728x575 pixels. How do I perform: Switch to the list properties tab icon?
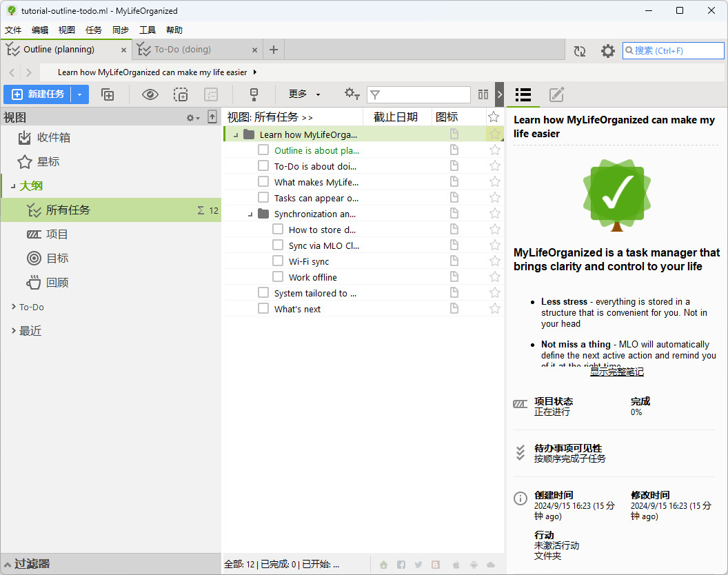pos(523,94)
